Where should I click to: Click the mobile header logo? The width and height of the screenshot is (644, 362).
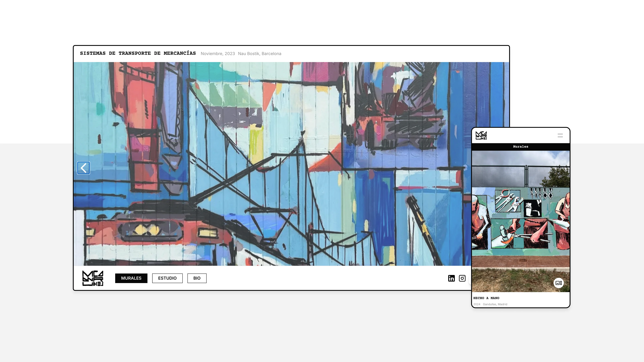pyautogui.click(x=481, y=136)
